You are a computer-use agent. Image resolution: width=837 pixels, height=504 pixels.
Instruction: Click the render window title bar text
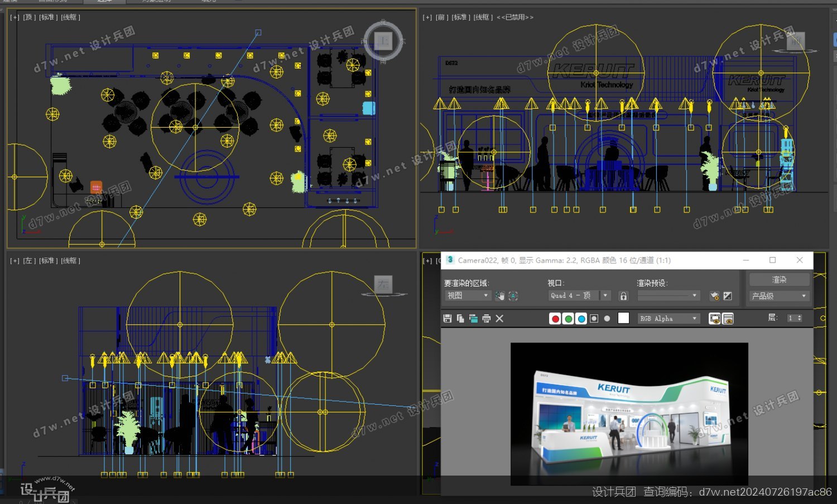564,260
